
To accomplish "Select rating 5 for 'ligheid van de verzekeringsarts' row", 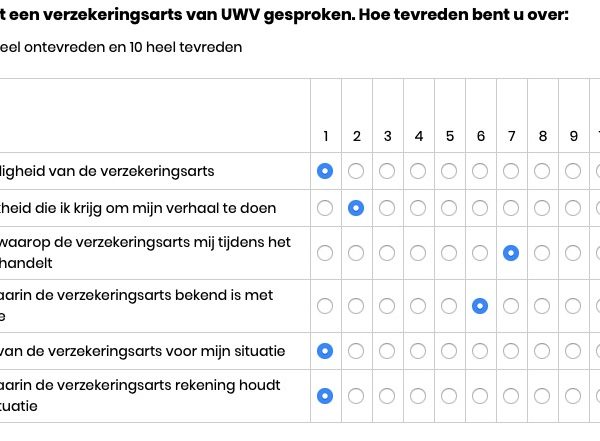I will [449, 171].
